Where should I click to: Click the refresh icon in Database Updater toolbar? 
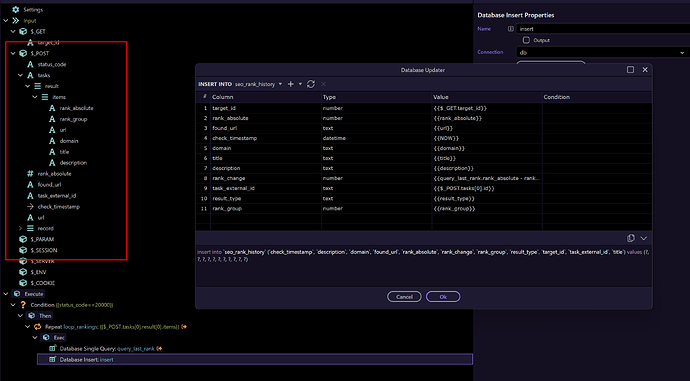point(311,84)
